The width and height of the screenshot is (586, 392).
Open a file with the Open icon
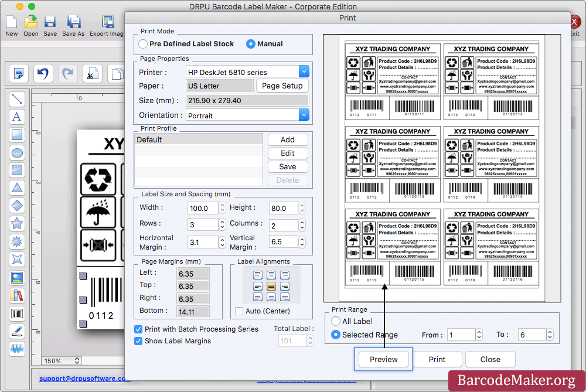pos(30,25)
